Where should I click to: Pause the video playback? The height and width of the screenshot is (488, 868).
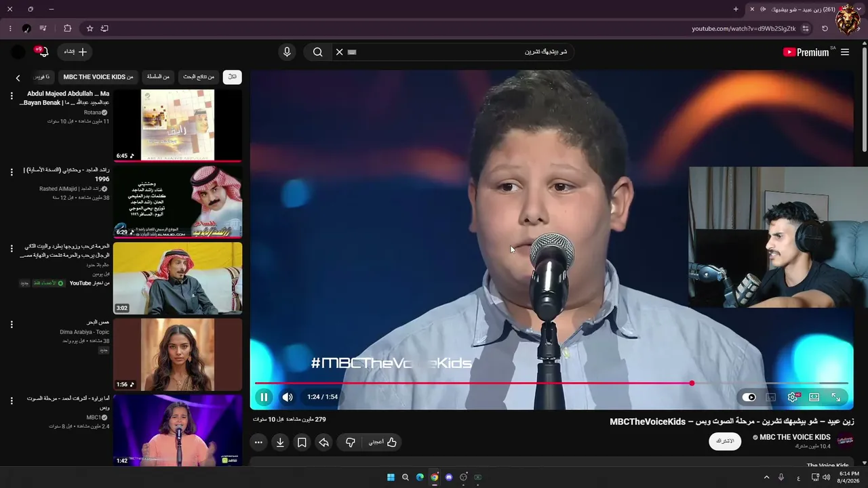[x=264, y=397]
